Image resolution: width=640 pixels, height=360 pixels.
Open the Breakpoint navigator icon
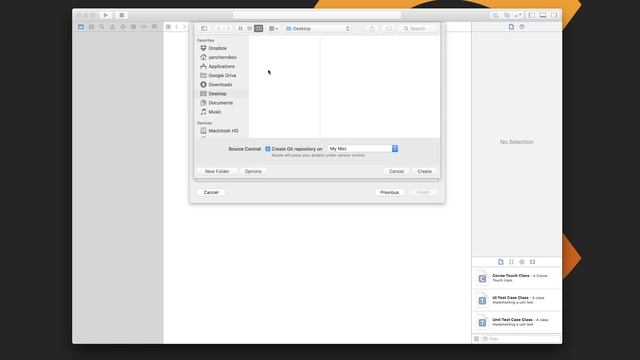point(144,27)
